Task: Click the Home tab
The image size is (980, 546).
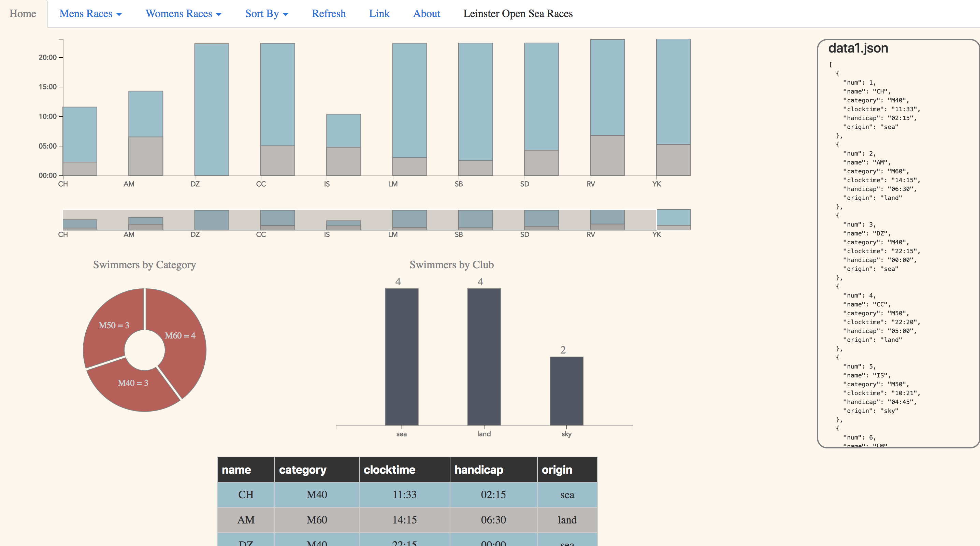Action: [23, 14]
